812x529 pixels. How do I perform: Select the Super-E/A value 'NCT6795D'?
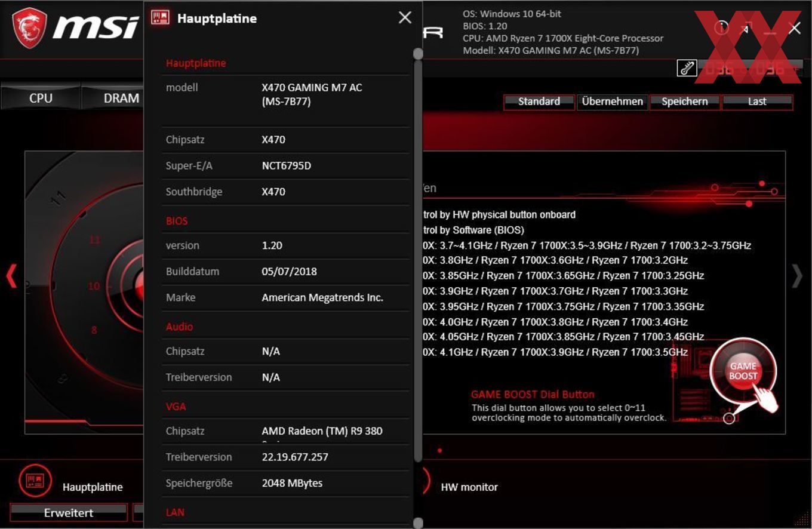[287, 166]
